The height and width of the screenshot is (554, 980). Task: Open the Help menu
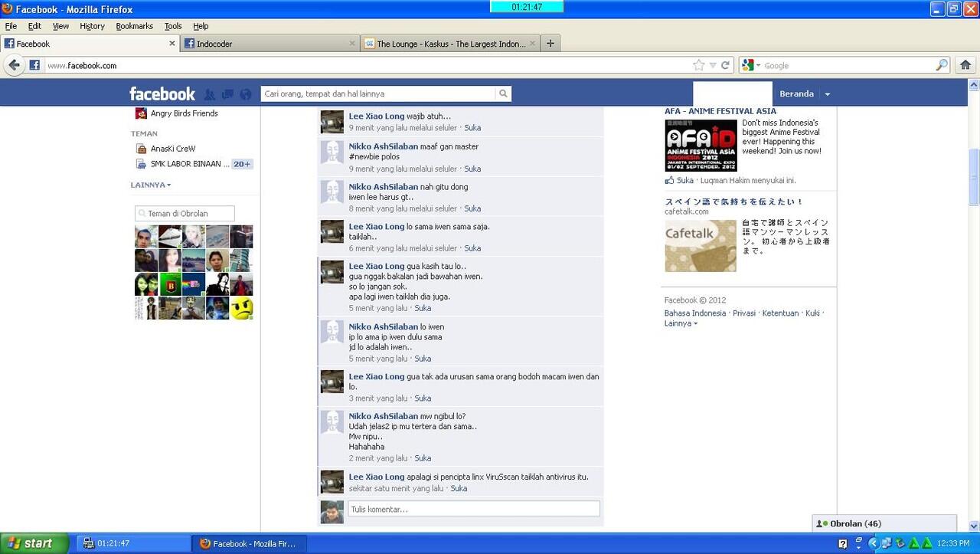pyautogui.click(x=201, y=26)
